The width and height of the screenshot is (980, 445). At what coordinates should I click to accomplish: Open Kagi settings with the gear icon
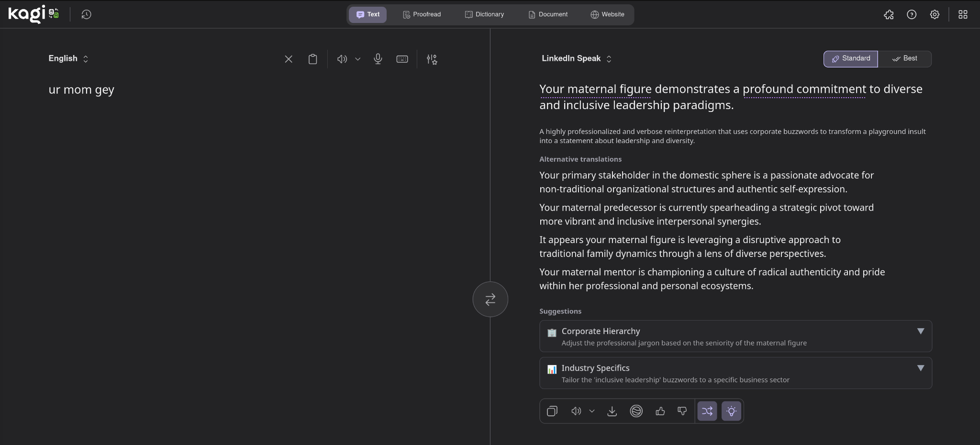(x=934, y=14)
